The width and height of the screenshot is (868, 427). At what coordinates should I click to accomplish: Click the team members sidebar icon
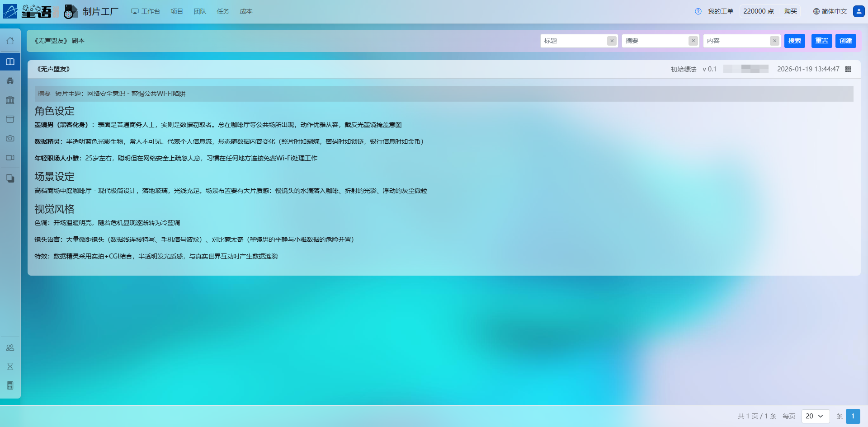[10, 347]
